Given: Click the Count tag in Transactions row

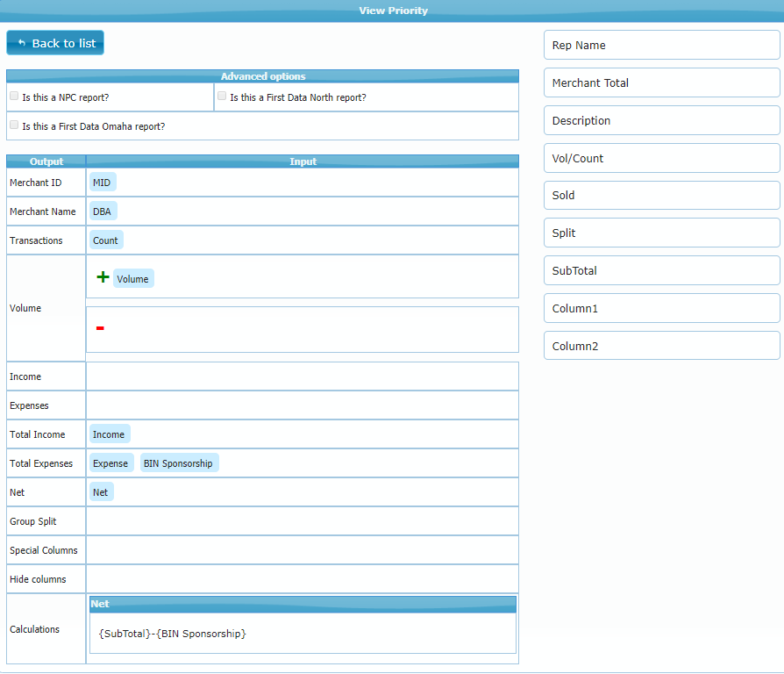Looking at the screenshot, I should point(105,240).
